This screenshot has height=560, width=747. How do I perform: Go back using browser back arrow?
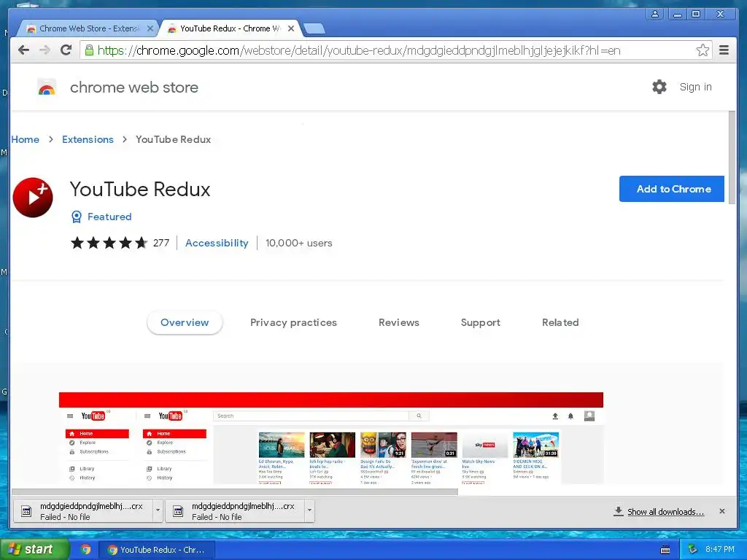pyautogui.click(x=23, y=50)
